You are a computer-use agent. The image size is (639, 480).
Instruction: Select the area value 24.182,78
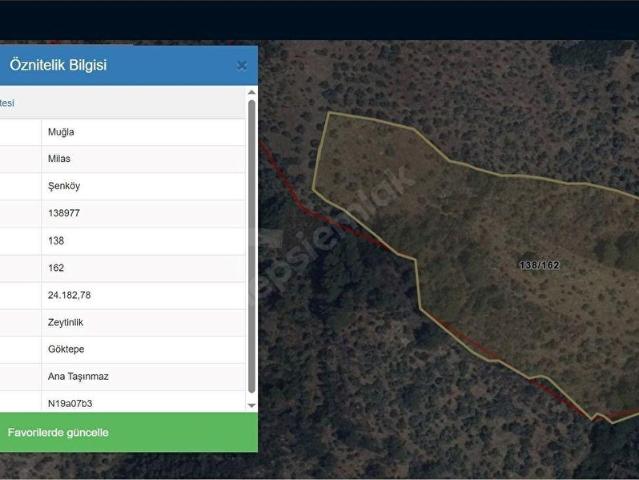click(x=69, y=295)
